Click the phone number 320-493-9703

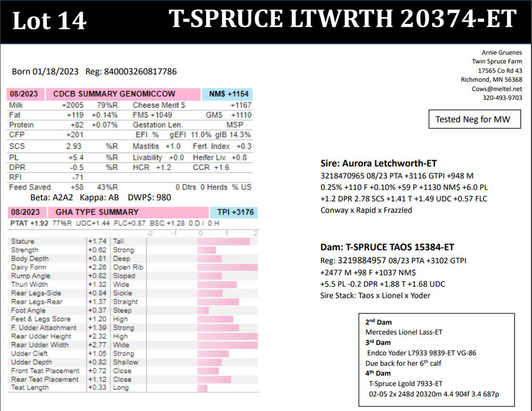pyautogui.click(x=503, y=98)
